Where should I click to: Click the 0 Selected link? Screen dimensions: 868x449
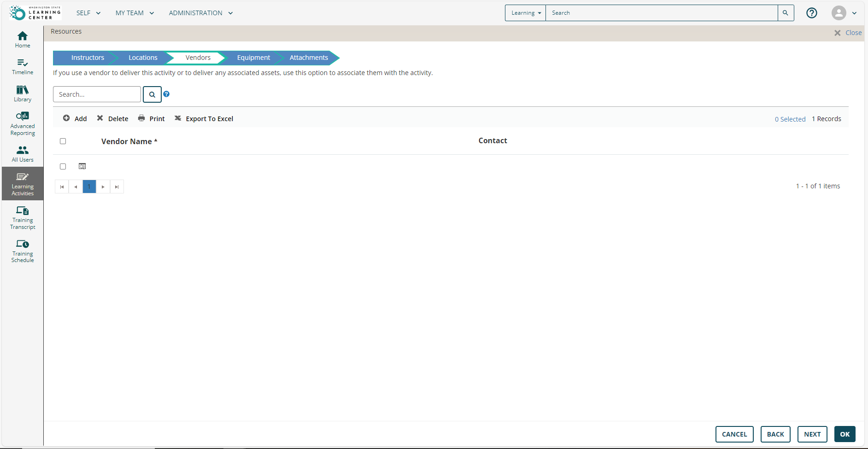click(x=790, y=119)
